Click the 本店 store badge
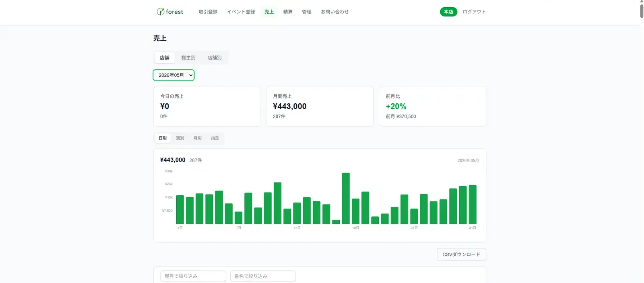644x283 pixels. pyautogui.click(x=448, y=12)
